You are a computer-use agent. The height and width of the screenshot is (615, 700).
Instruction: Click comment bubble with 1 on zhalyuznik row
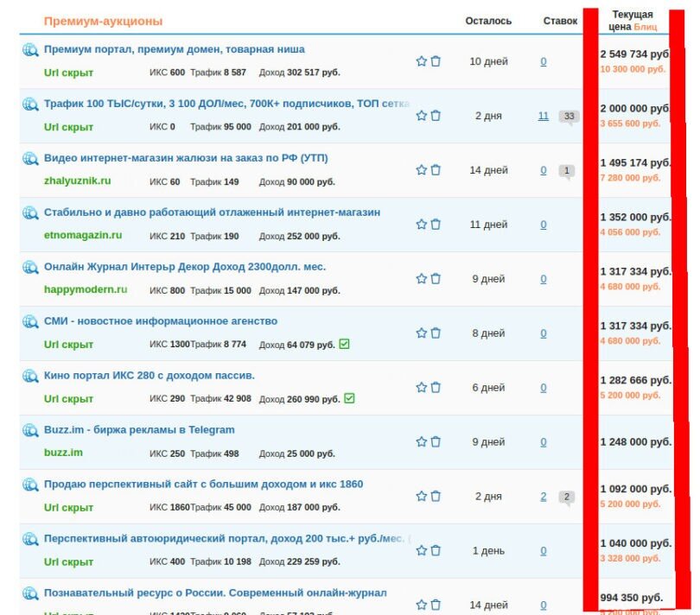click(566, 171)
